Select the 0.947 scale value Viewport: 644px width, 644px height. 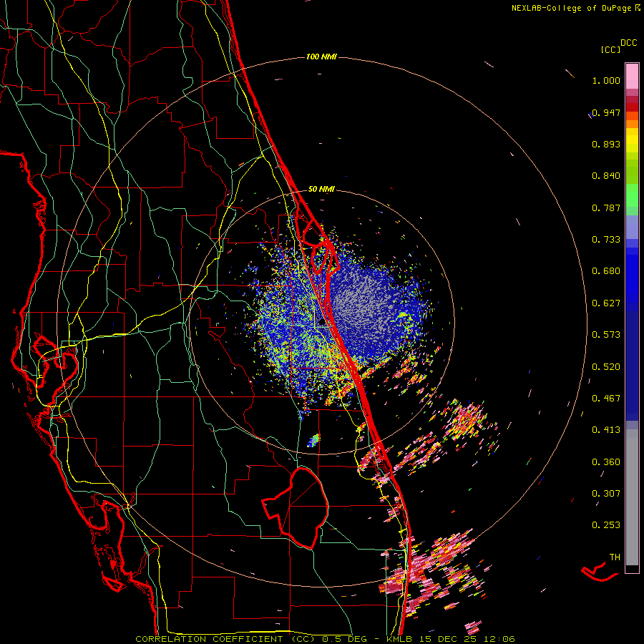[x=606, y=113]
